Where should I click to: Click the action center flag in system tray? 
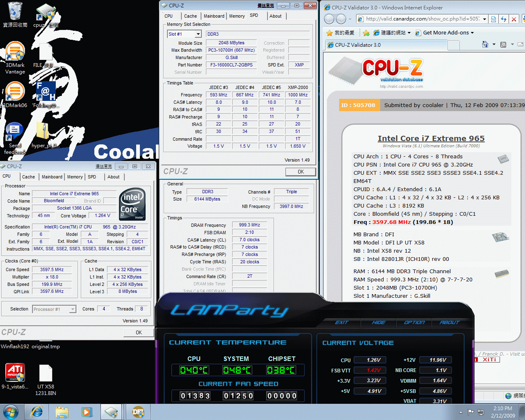[x=471, y=412]
